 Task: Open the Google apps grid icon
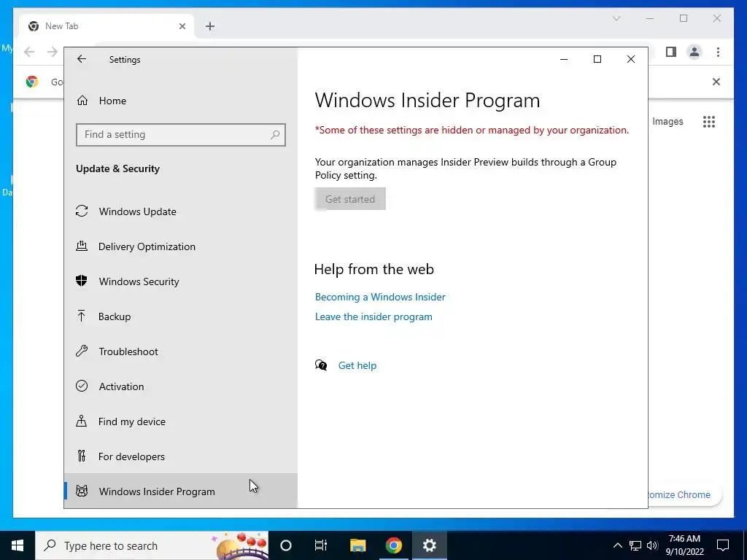tap(709, 122)
